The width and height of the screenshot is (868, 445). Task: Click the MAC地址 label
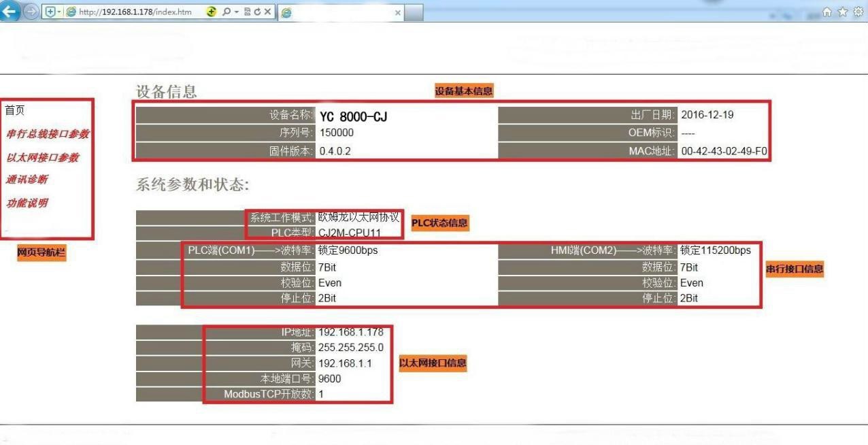click(652, 151)
